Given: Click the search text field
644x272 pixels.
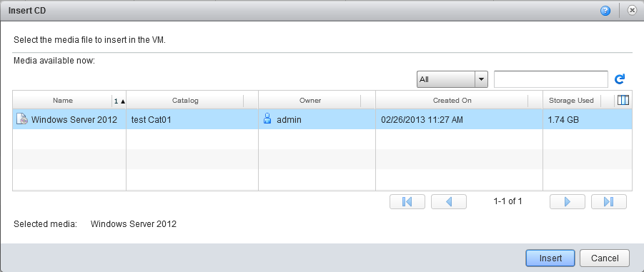Looking at the screenshot, I should [x=551, y=79].
